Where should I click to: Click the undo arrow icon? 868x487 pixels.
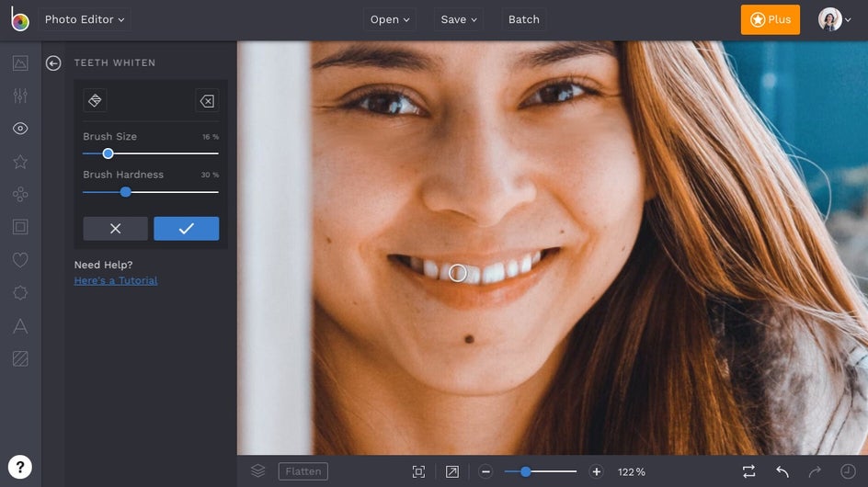coord(782,471)
